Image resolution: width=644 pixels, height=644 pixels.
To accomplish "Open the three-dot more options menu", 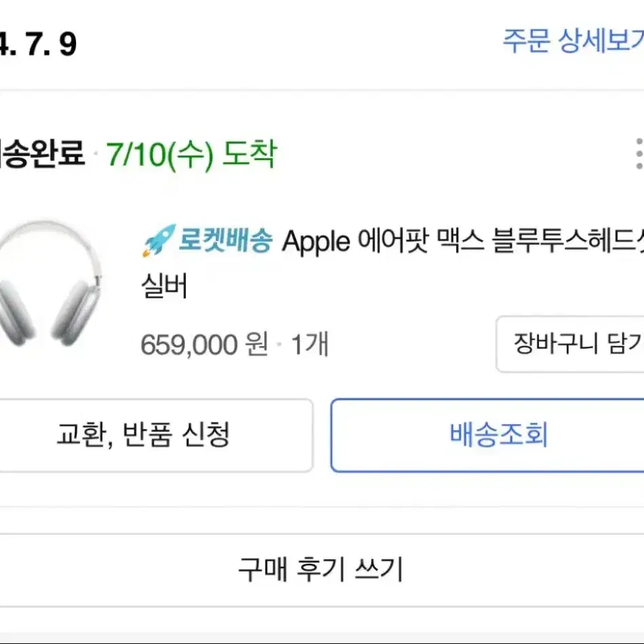I will click(639, 153).
